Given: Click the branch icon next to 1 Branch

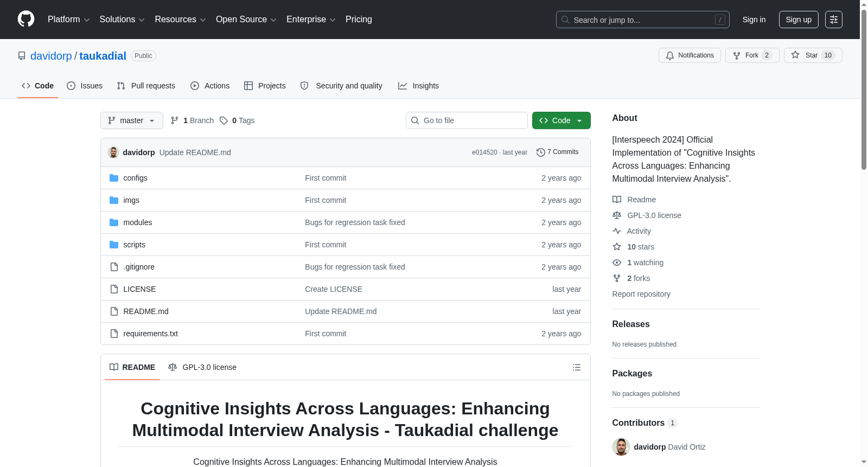Looking at the screenshot, I should 175,120.
